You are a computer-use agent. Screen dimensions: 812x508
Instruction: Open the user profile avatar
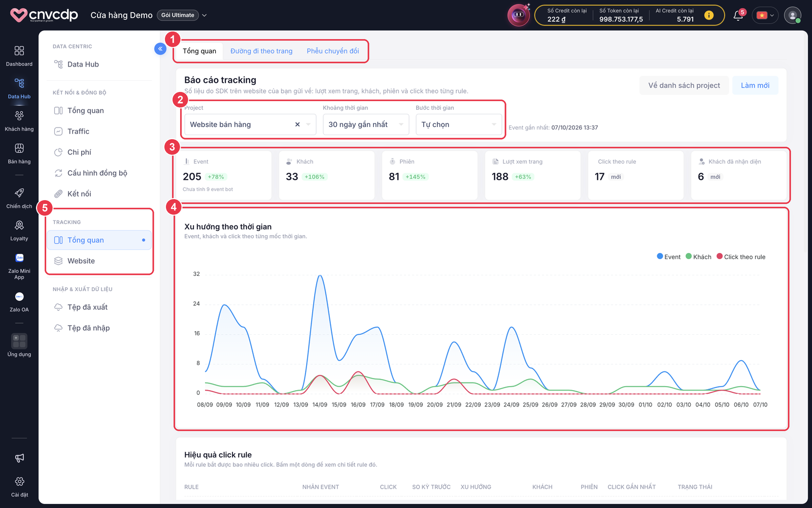pos(793,15)
